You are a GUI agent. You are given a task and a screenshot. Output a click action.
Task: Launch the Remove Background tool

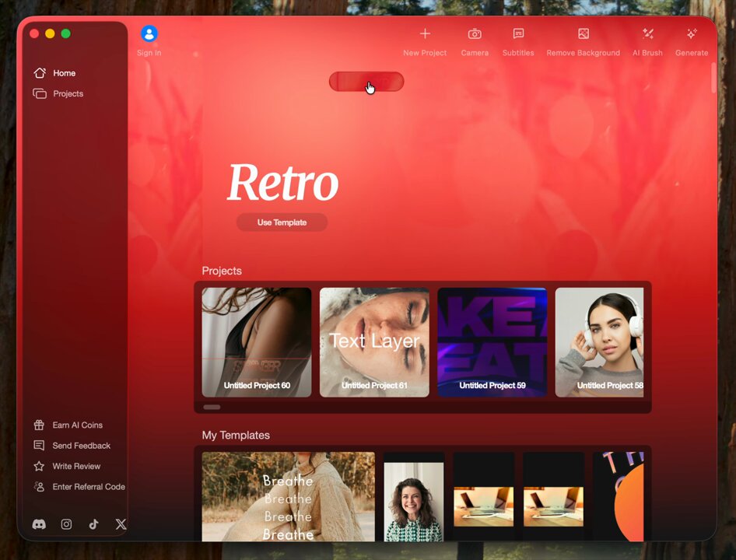[x=584, y=33]
